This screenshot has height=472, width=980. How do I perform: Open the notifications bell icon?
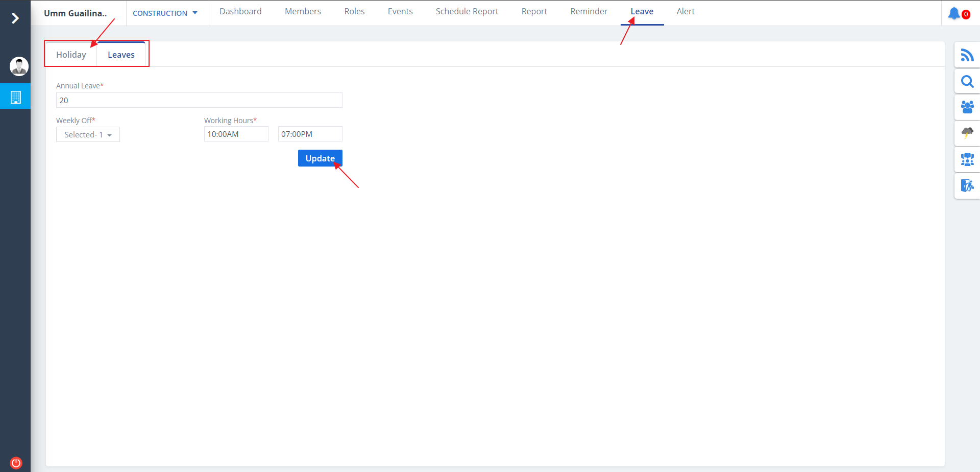954,13
